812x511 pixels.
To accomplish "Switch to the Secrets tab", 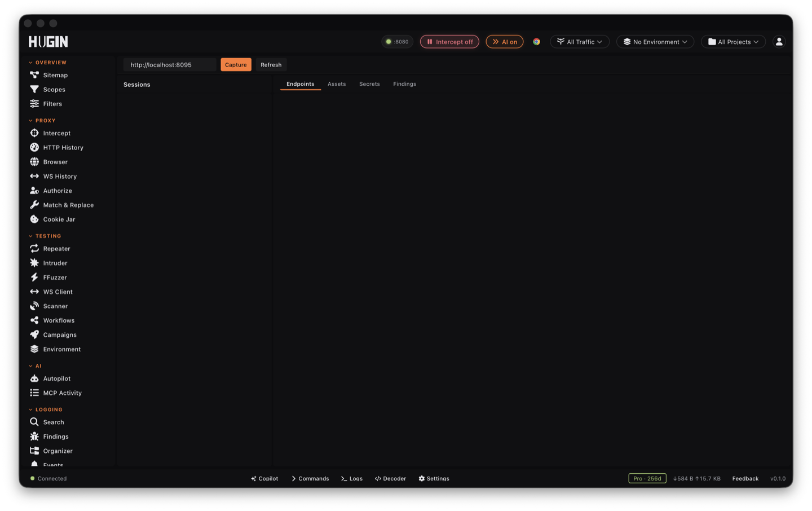I will 369,84.
